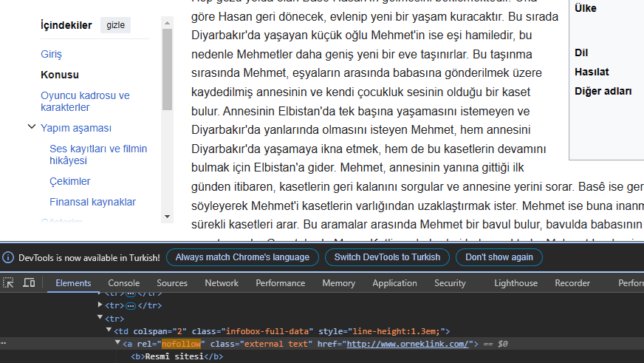This screenshot has width=644, height=363.
Task: Click the sidebar scrollbar down arrow
Action: click(167, 217)
